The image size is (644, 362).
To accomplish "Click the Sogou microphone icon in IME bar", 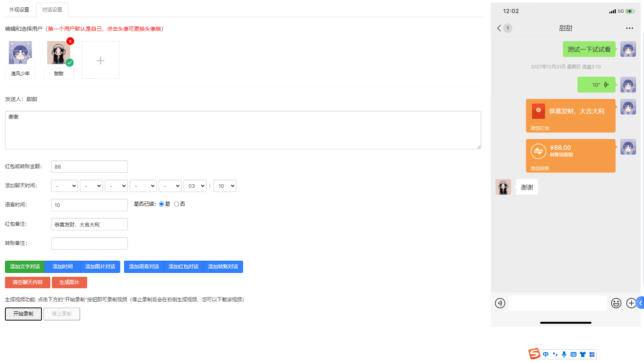I will [564, 354].
